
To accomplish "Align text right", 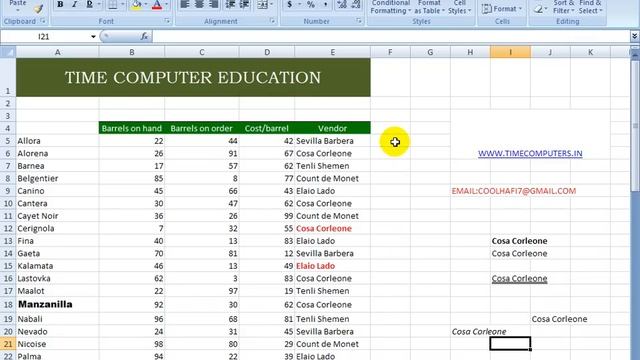I will click(213, 4).
